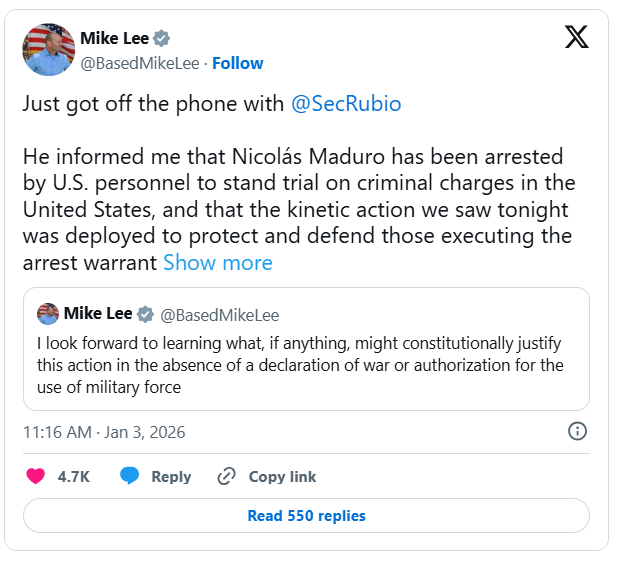Click Mike Lee's profile avatar
Image resolution: width=619 pixels, height=564 pixels.
pyautogui.click(x=49, y=50)
